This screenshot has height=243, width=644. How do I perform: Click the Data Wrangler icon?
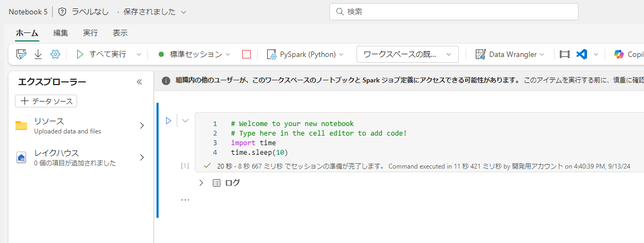click(481, 54)
